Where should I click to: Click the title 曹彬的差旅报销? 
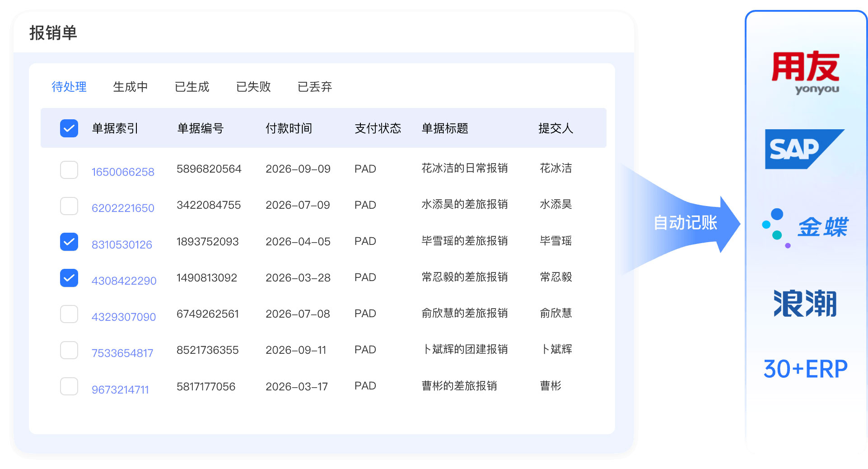tap(459, 386)
